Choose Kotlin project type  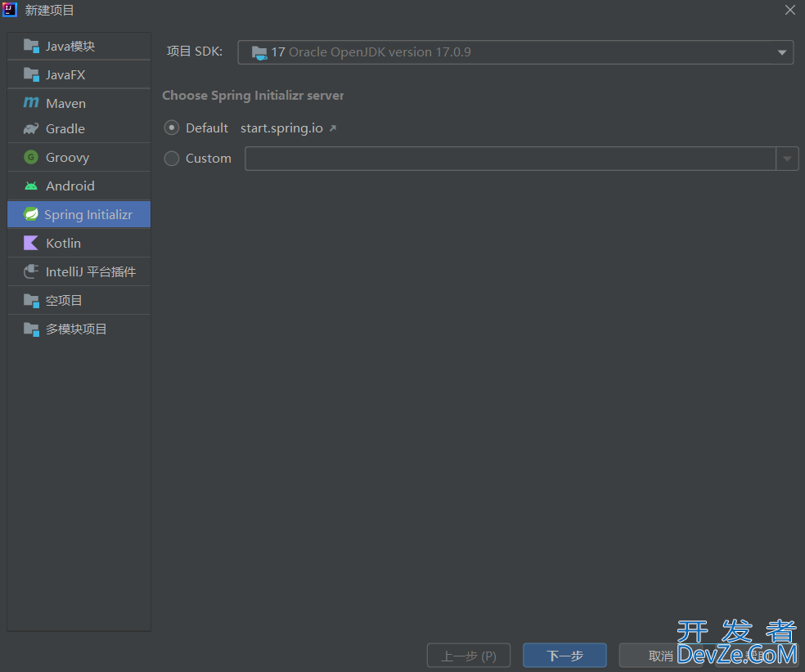tap(79, 243)
